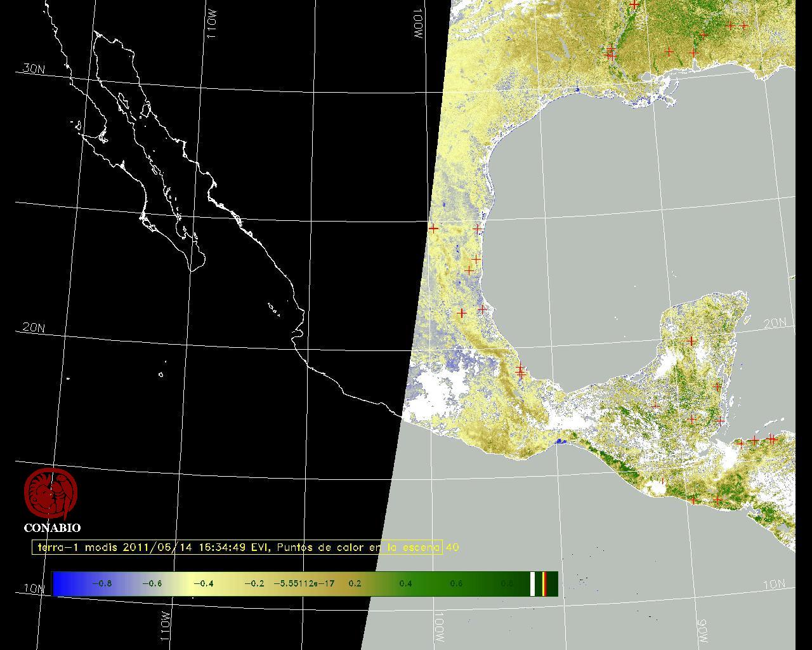Click the westernmost red hotspot cross on the swath edge
Viewport: 812px width, 650px height.
[x=433, y=228]
